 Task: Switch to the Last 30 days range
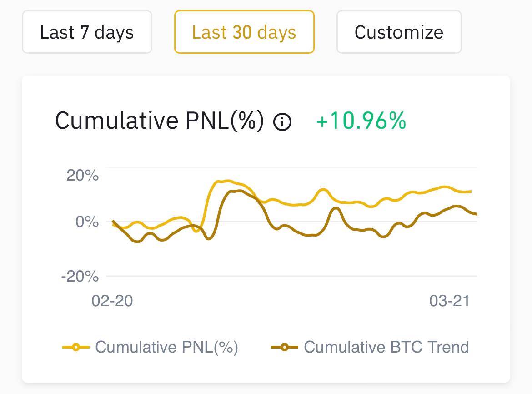pos(244,32)
